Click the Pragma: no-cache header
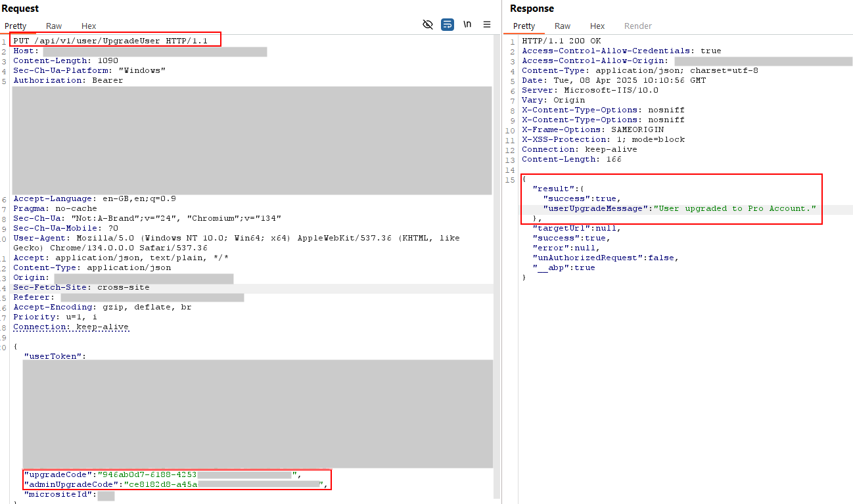 (x=55, y=208)
